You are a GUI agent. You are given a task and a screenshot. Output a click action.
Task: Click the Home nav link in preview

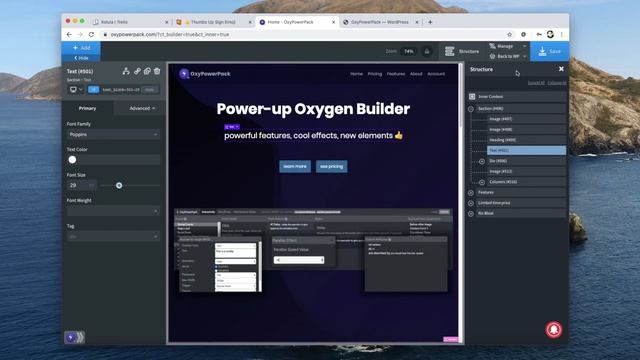point(356,74)
